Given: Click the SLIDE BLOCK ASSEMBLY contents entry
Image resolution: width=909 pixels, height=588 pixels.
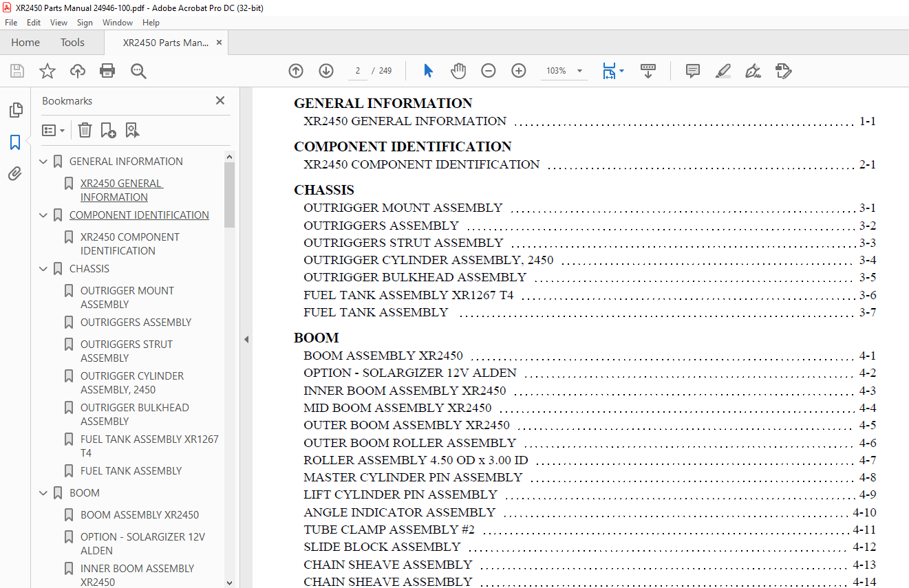Looking at the screenshot, I should pos(382,547).
